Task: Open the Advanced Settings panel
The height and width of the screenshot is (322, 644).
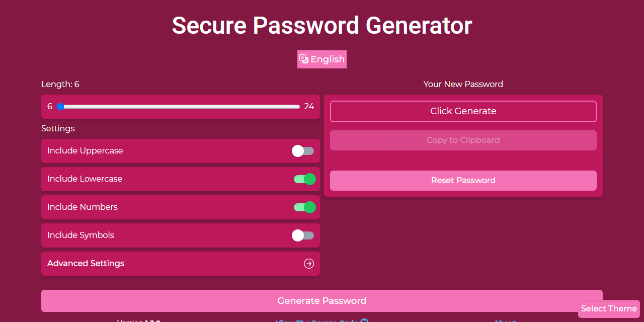Action: (x=180, y=263)
